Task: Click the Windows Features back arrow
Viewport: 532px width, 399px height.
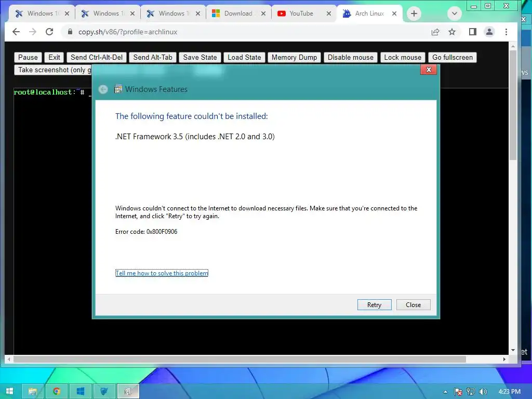Action: (x=103, y=89)
